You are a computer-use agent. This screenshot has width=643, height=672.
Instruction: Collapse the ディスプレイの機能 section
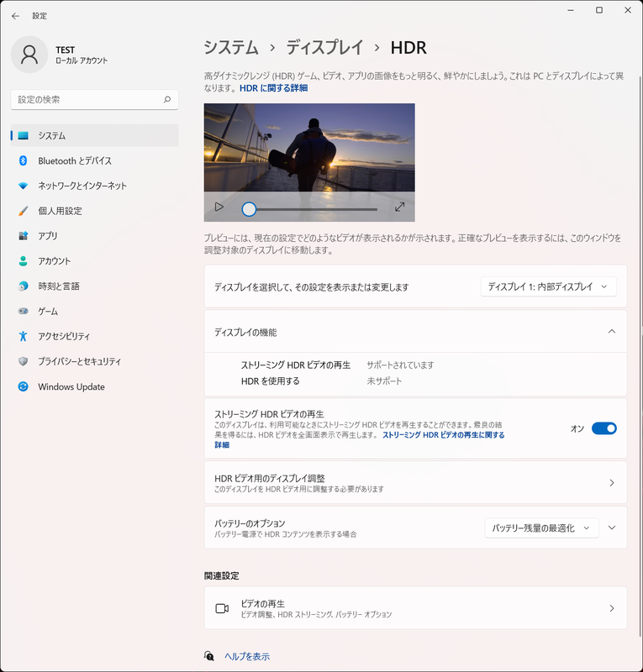(x=612, y=332)
